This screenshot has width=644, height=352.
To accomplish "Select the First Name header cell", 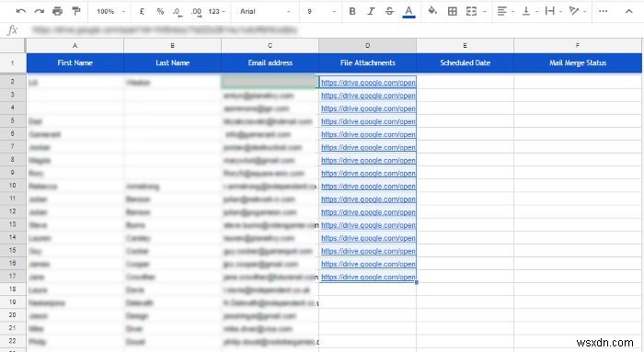I will tap(75, 62).
